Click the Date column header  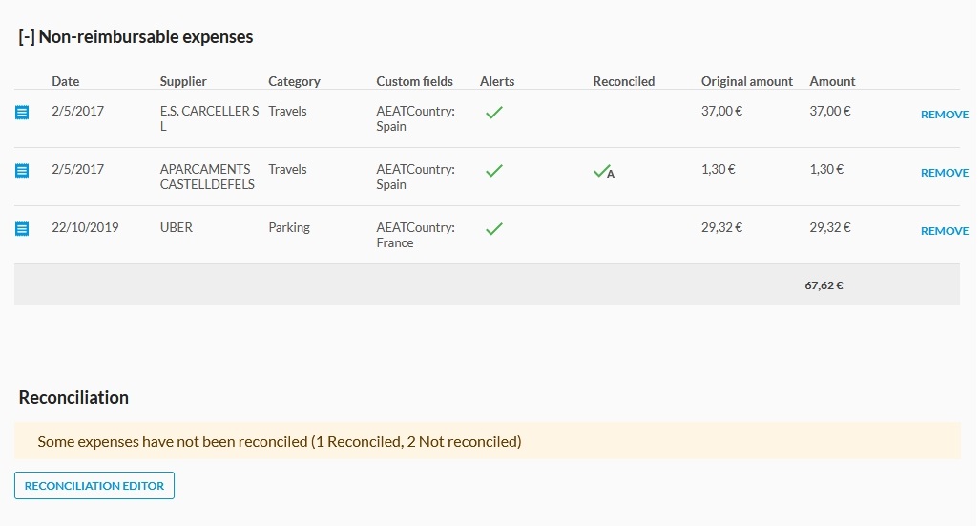(x=65, y=81)
